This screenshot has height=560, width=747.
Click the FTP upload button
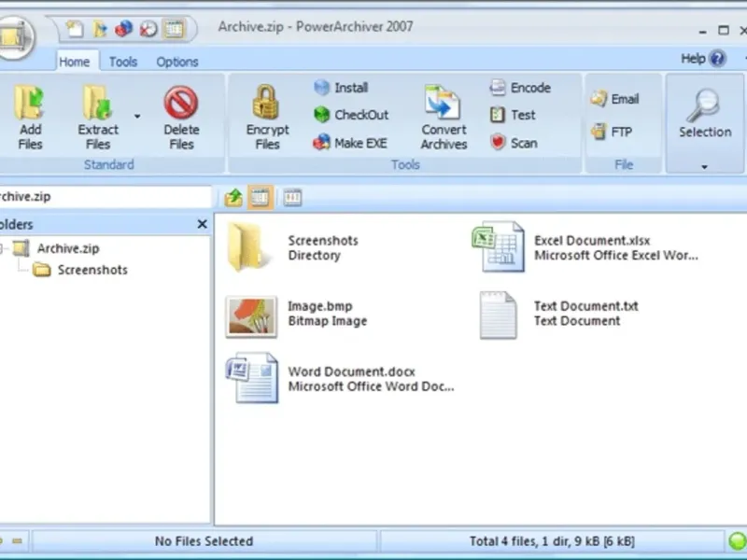(x=612, y=132)
